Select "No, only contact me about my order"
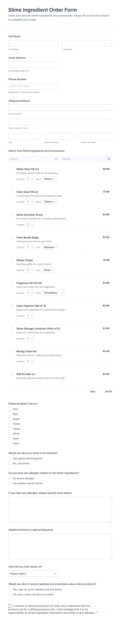119x644 pixels. [x=10, y=595]
